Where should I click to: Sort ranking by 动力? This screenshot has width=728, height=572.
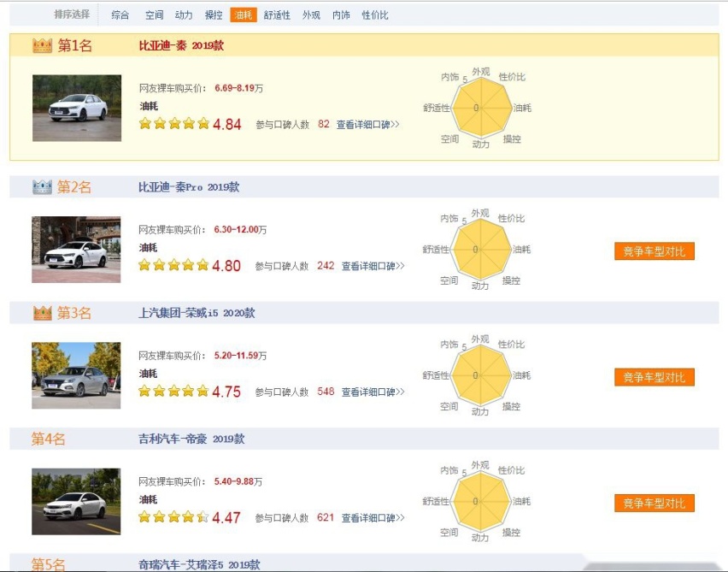[x=184, y=15]
